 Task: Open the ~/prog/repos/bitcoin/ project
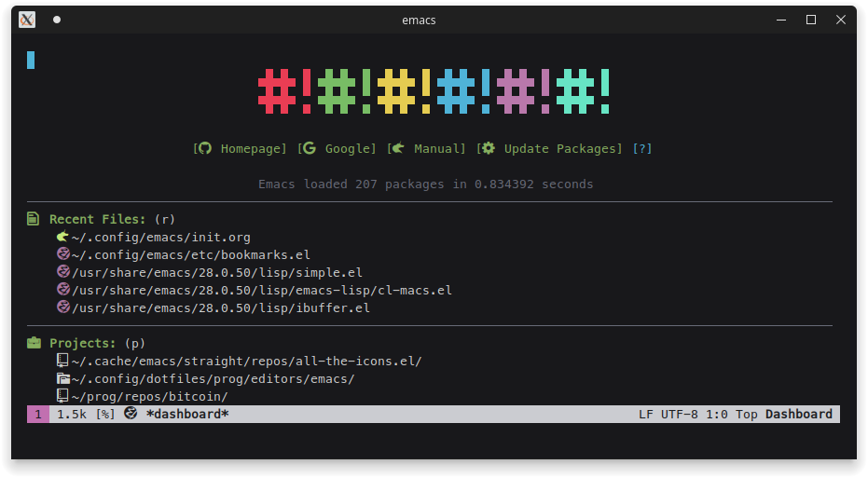click(x=149, y=396)
